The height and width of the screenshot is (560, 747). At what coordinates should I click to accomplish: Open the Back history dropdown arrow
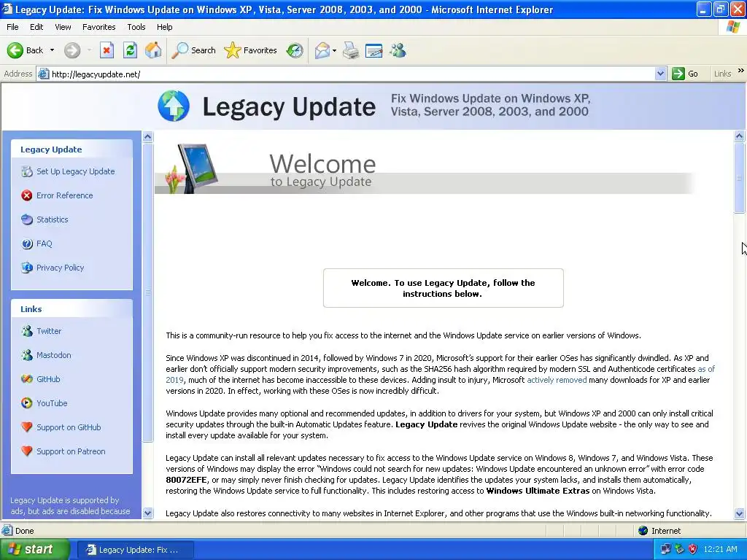click(52, 50)
